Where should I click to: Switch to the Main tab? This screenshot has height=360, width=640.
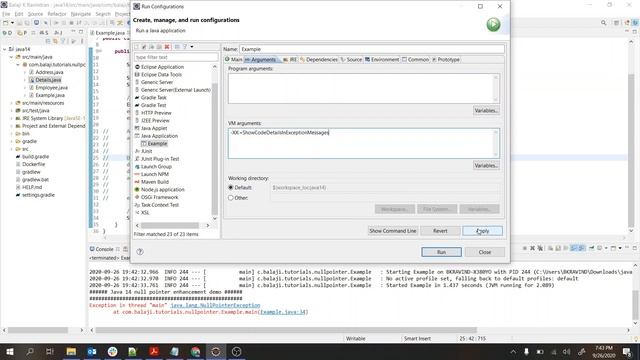pos(233,60)
